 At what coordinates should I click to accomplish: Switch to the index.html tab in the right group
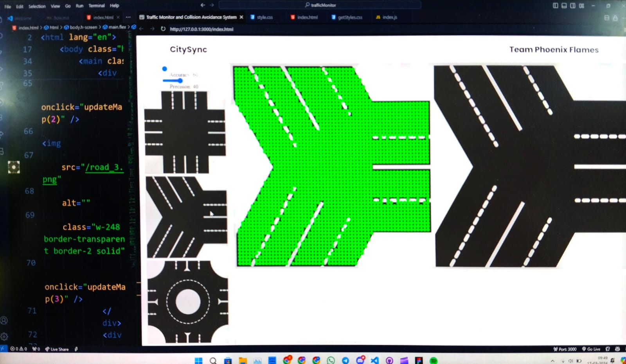click(x=304, y=17)
